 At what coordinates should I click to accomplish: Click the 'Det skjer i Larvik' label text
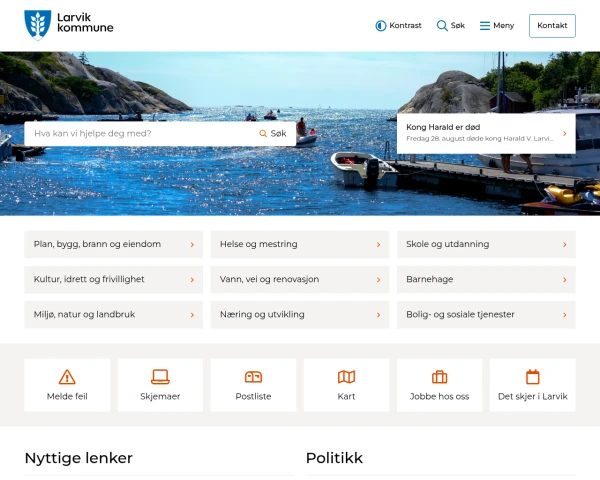[533, 397]
